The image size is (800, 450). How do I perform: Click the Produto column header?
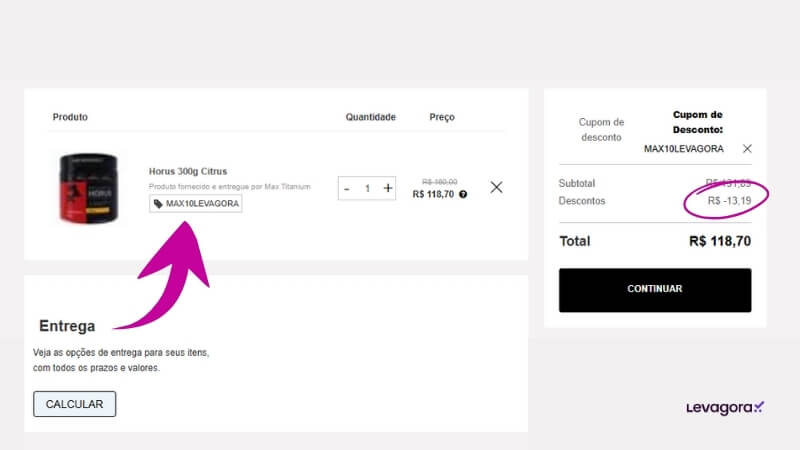(70, 117)
